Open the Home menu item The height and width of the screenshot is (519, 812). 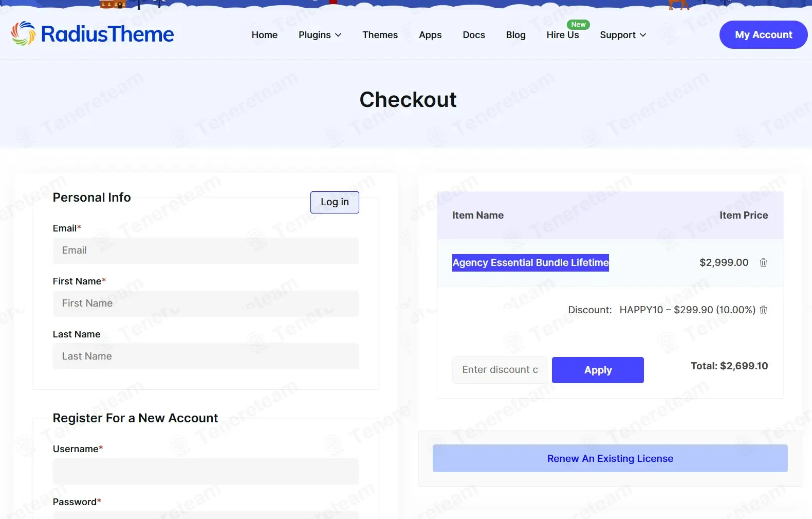tap(265, 35)
